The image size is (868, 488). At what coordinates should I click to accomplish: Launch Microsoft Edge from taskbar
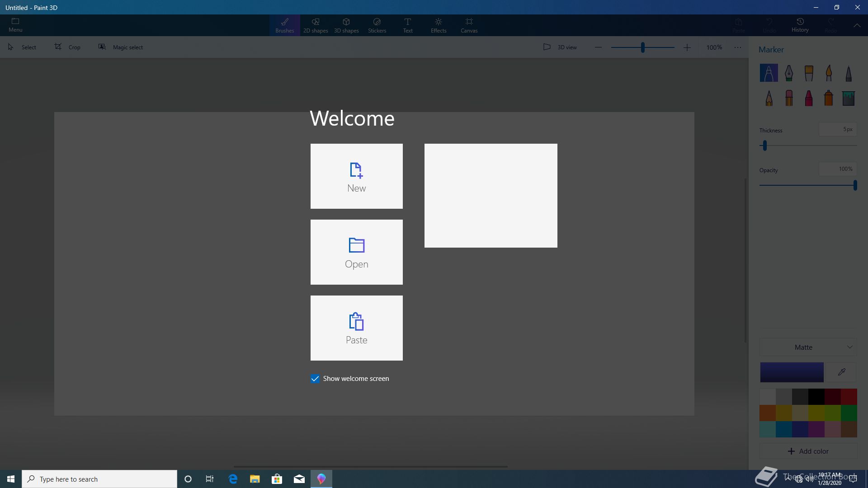(x=233, y=479)
